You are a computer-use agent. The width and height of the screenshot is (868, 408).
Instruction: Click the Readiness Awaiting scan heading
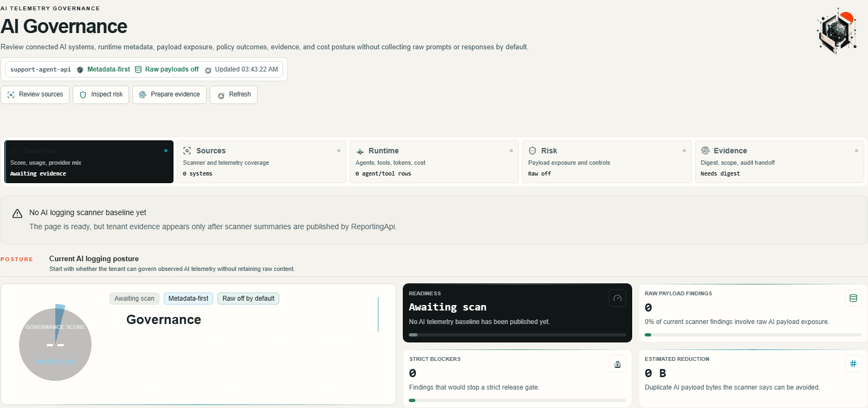[x=447, y=307]
